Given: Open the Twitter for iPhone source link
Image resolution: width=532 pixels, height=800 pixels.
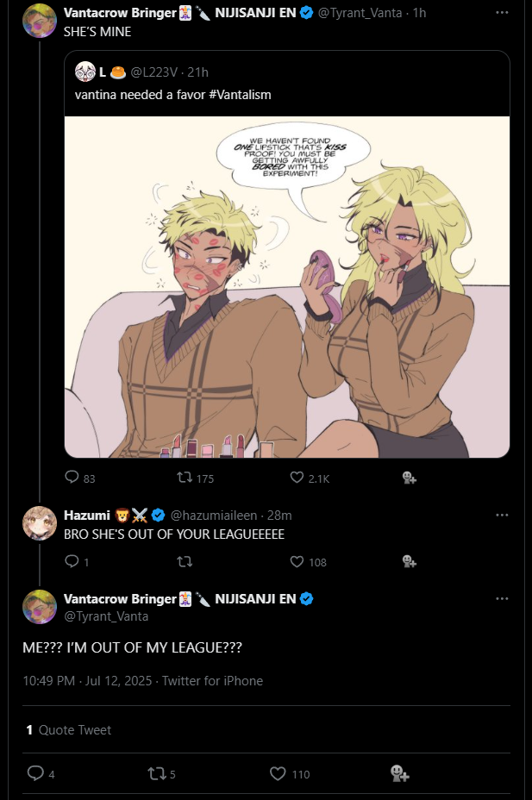Looking at the screenshot, I should (x=213, y=681).
